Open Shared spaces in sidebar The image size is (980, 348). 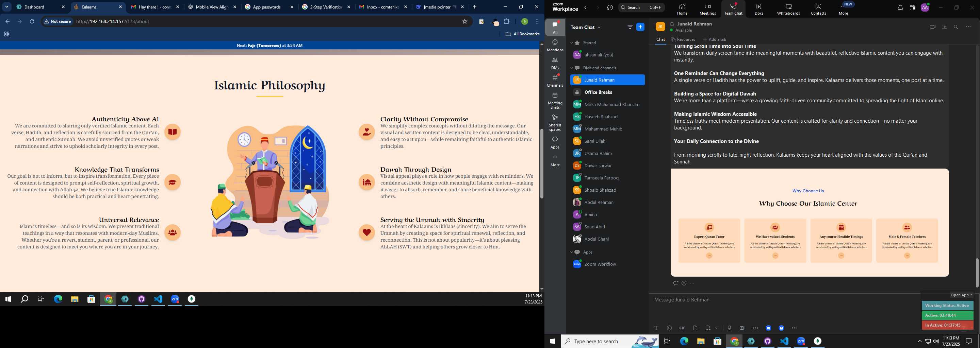555,123
